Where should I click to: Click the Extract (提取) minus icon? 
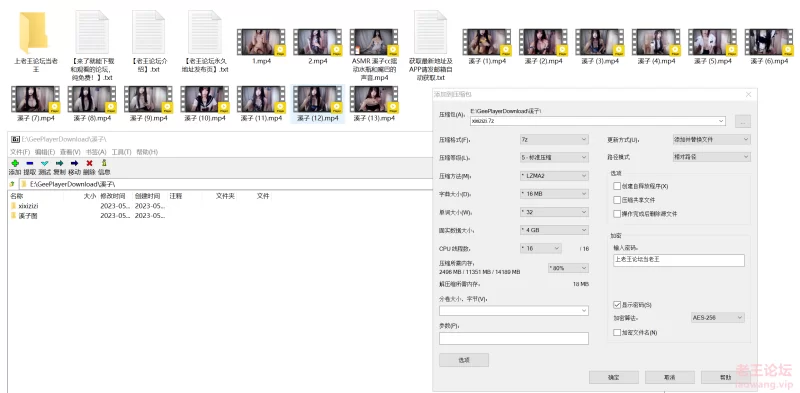click(x=30, y=163)
